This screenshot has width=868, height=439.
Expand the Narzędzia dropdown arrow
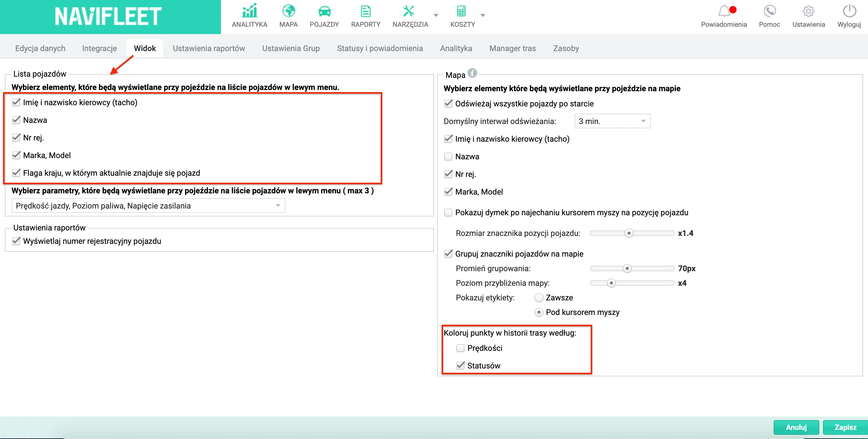(436, 16)
